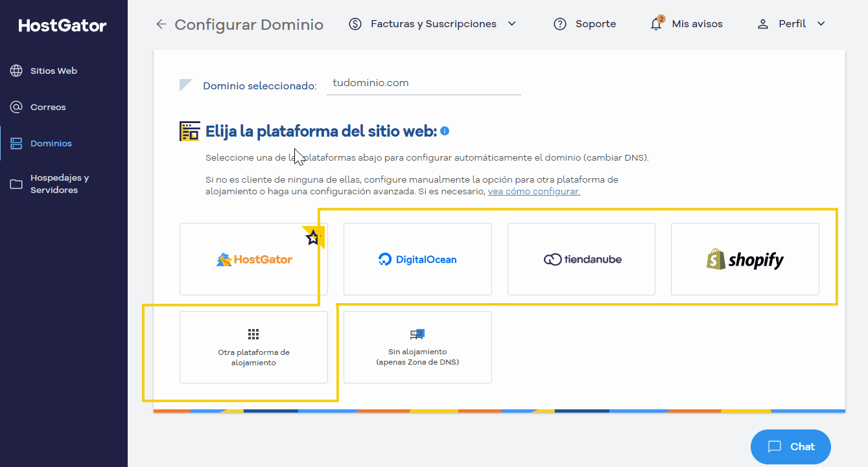The height and width of the screenshot is (467, 868).
Task: Click 'Elija la plataforma del sitio web:' heading
Action: [x=321, y=131]
